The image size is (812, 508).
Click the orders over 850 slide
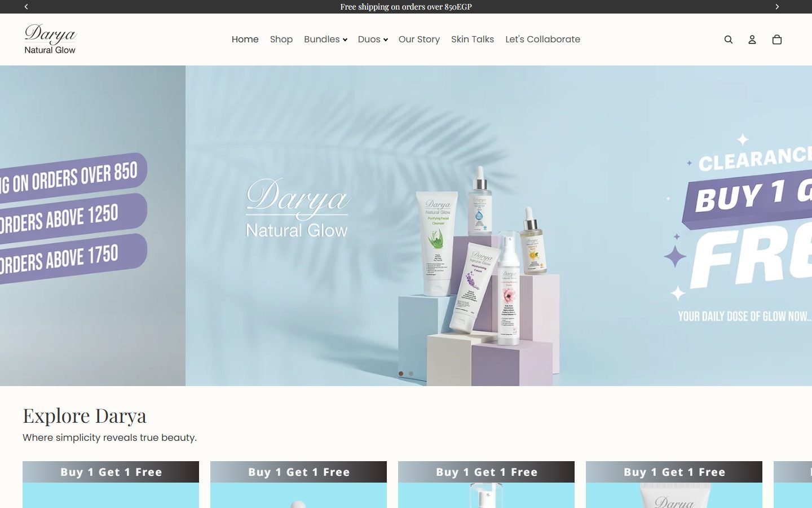pos(92,226)
